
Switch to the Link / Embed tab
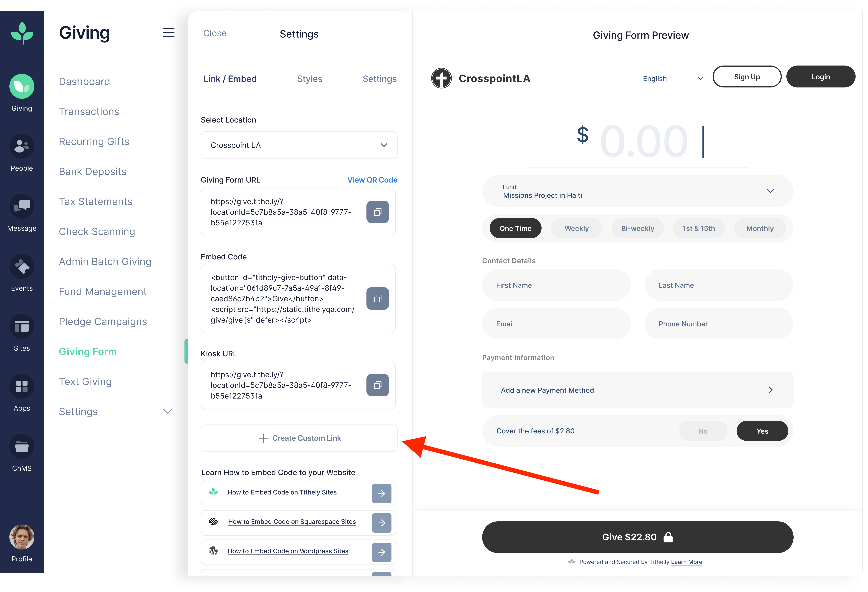click(230, 79)
